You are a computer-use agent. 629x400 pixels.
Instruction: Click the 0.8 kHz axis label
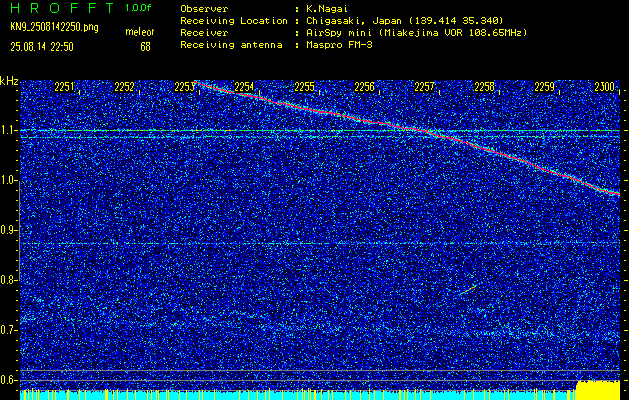coord(7,280)
